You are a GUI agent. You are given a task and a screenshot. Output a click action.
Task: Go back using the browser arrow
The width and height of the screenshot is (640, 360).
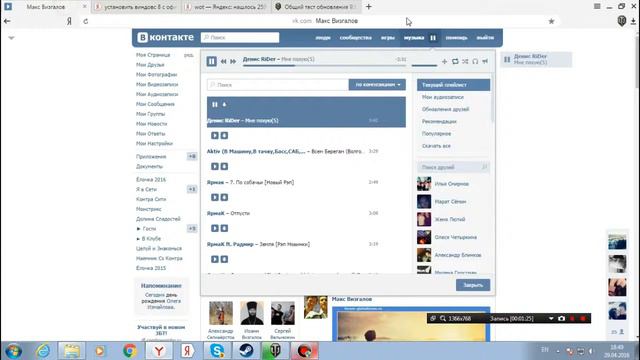7,21
